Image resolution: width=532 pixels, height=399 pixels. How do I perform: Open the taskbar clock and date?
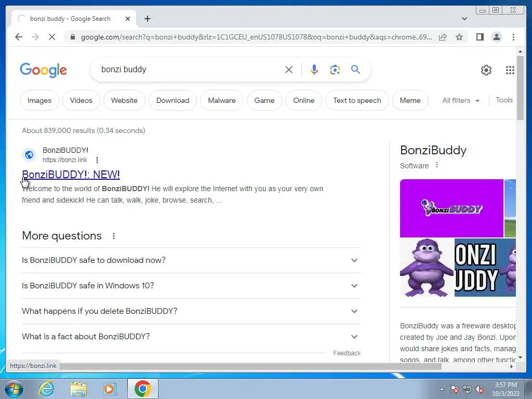pyautogui.click(x=506, y=389)
